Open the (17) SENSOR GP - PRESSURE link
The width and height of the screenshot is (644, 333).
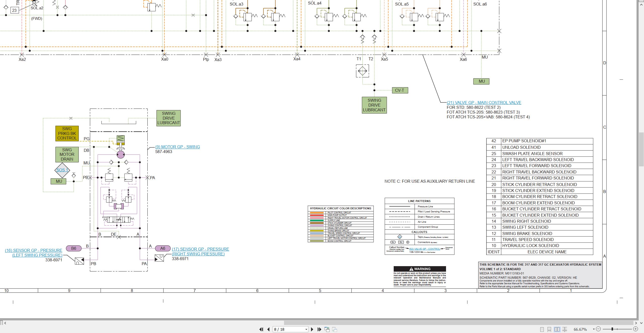200,249
